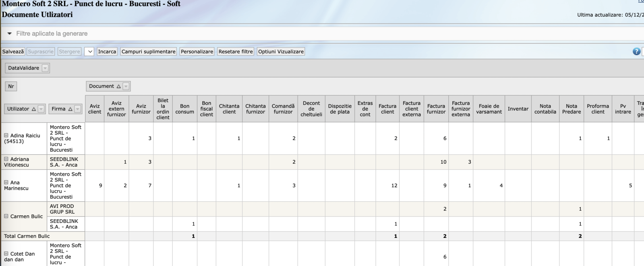Click sort arrow on Utilizator field

click(34, 109)
